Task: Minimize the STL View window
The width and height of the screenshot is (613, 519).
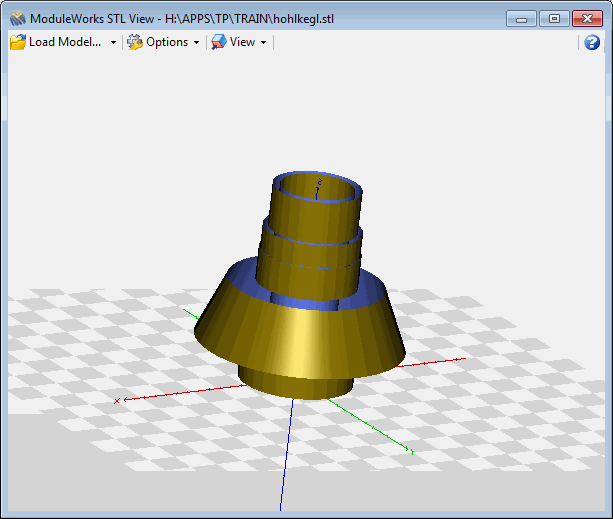Action: click(522, 18)
